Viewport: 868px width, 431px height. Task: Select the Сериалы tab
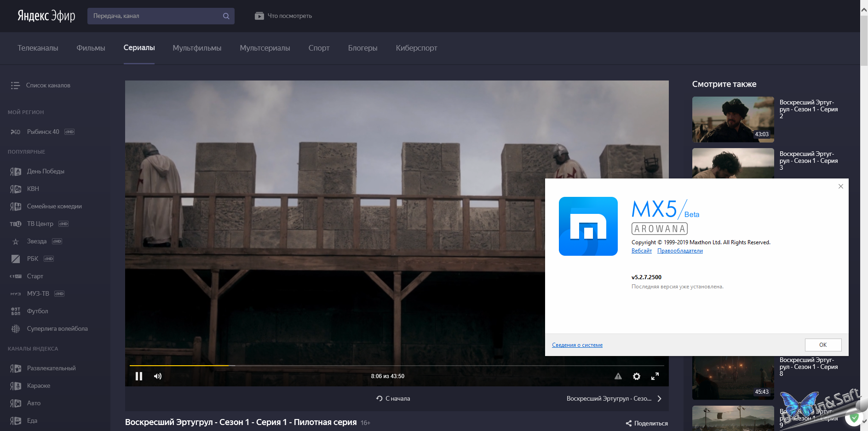[x=139, y=48]
